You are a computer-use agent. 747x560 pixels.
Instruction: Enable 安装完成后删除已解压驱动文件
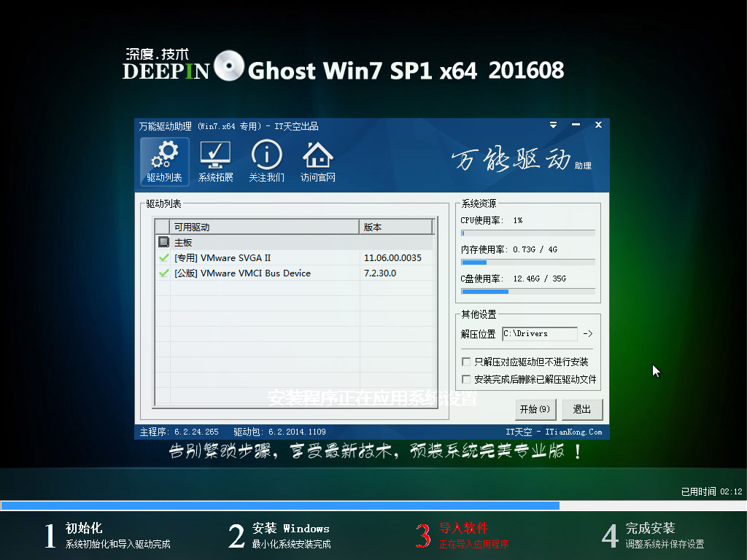point(465,378)
